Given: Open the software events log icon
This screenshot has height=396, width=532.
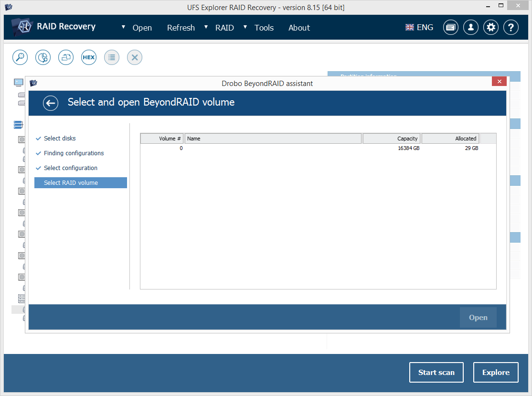Looking at the screenshot, I should coord(450,28).
